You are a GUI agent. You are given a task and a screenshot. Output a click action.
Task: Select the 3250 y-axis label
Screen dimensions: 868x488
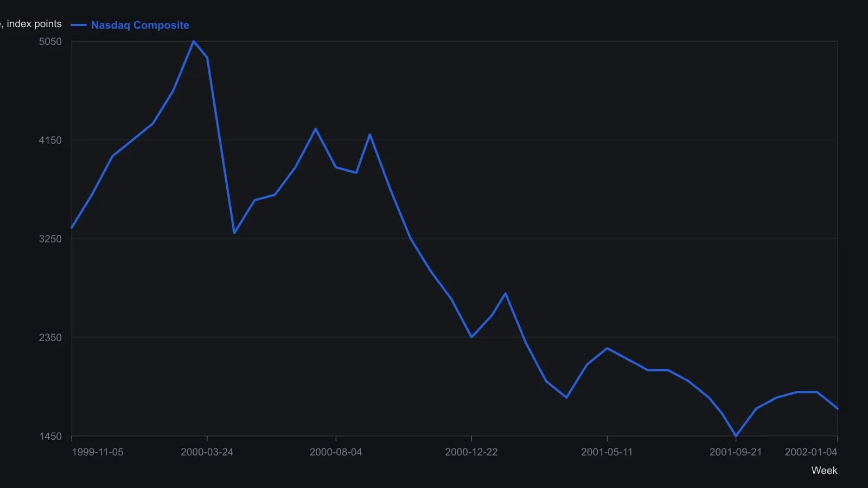tap(50, 239)
